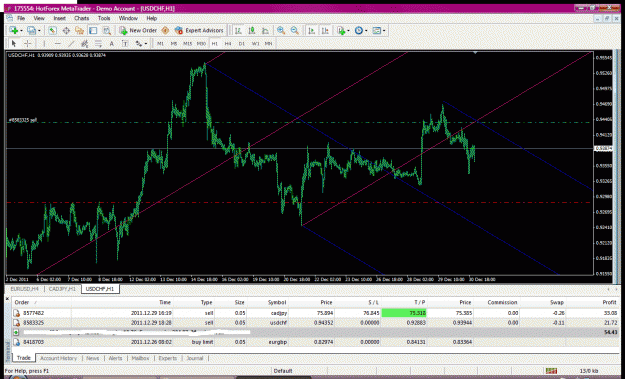
Task: Toggle the Chart Shift icon
Action: pos(325,30)
